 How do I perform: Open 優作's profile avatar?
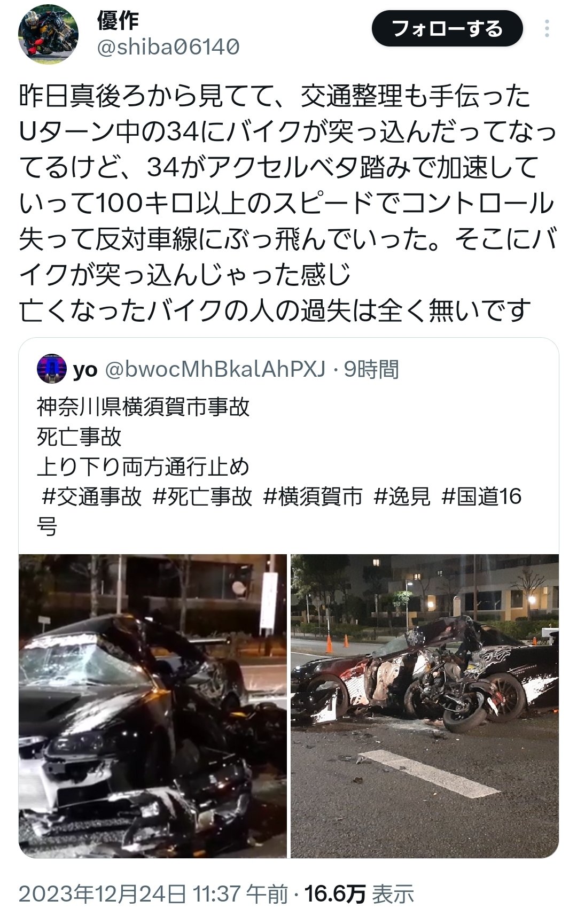coord(49,35)
